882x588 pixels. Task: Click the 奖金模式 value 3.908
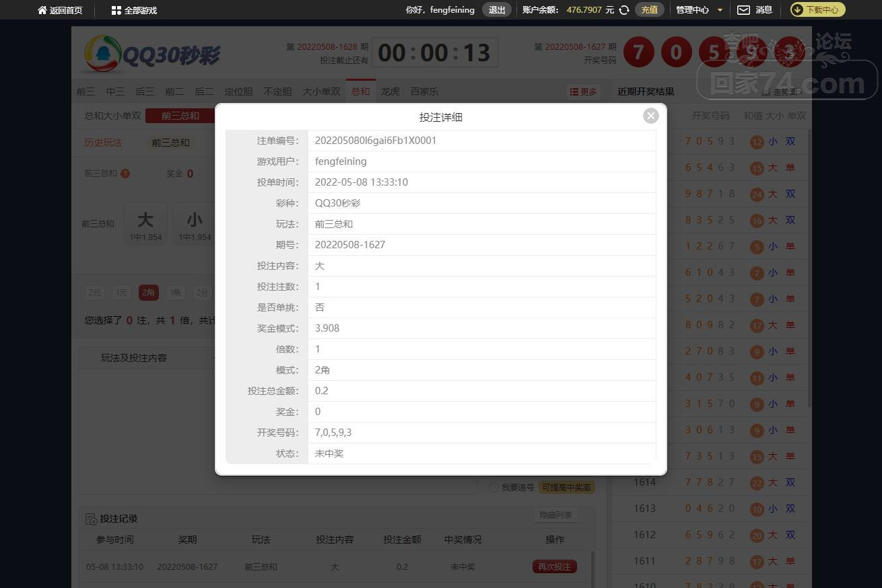tap(327, 328)
